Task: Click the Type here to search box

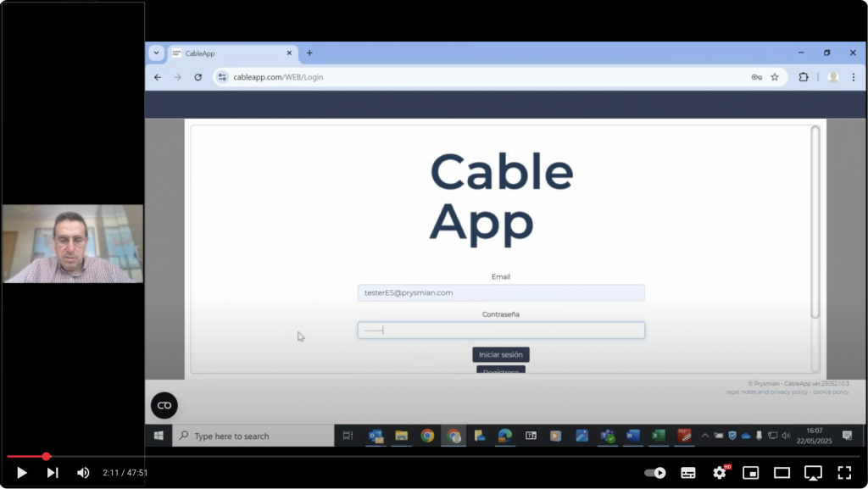Action: [x=253, y=436]
